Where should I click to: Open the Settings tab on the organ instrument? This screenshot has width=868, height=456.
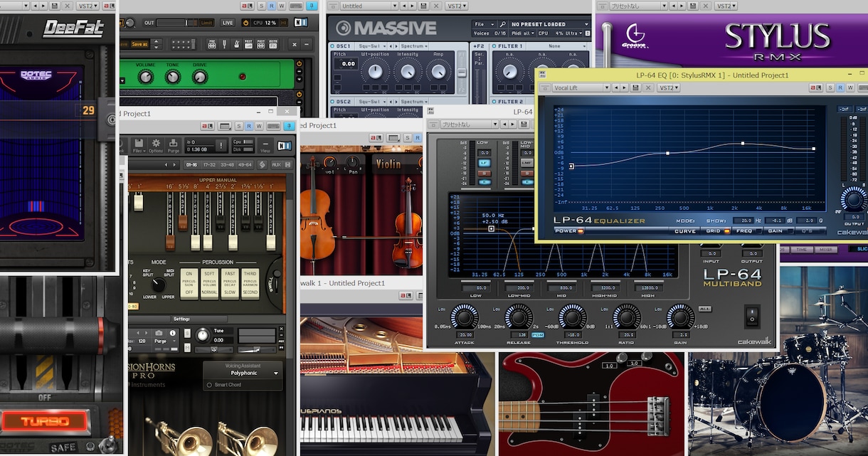[x=199, y=319]
